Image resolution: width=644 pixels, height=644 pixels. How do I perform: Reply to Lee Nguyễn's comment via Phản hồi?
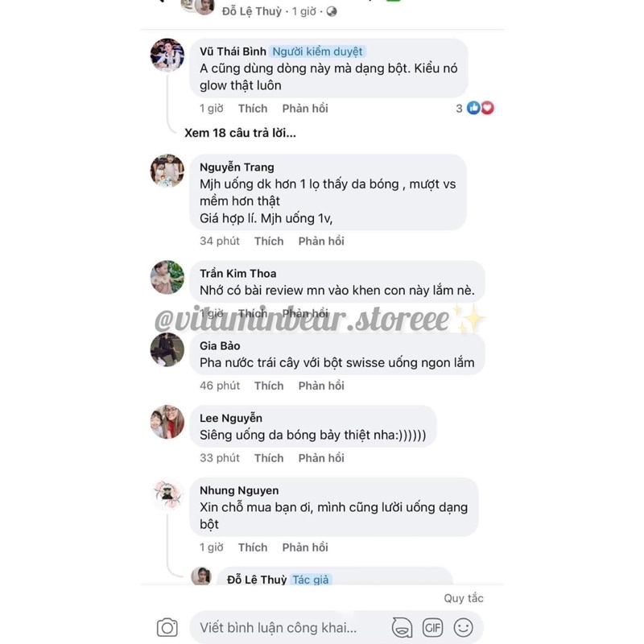(x=321, y=458)
